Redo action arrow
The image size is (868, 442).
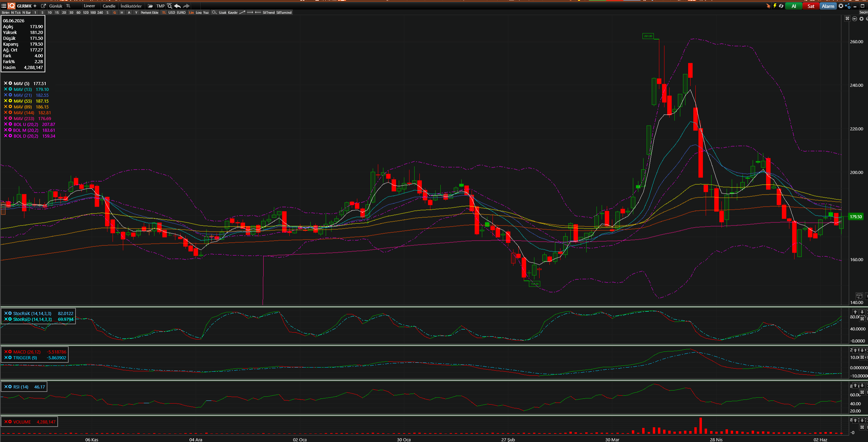186,6
